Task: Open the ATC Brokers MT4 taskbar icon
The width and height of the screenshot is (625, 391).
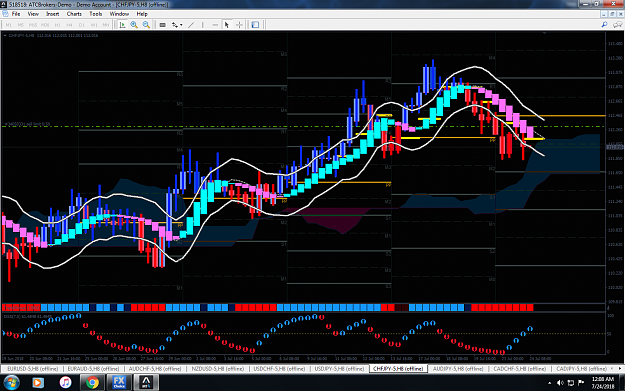Action: click(x=146, y=383)
